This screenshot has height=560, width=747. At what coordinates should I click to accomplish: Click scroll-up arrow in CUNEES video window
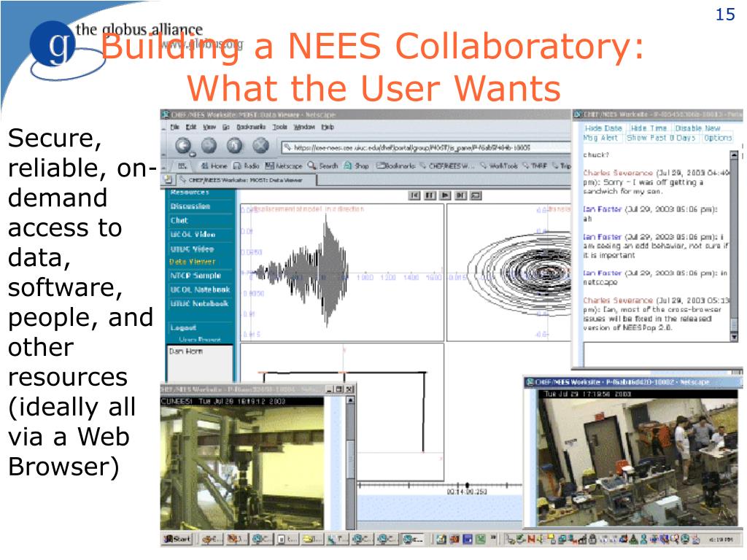tap(350, 400)
